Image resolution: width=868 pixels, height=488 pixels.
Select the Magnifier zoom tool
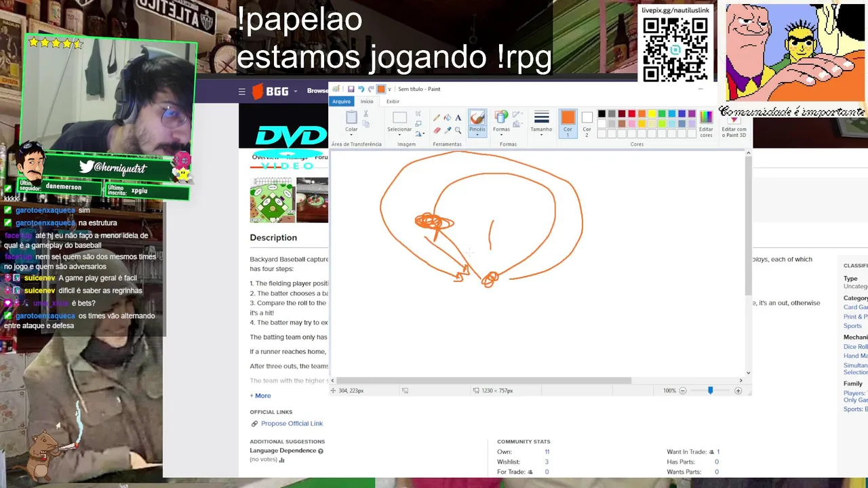(458, 130)
